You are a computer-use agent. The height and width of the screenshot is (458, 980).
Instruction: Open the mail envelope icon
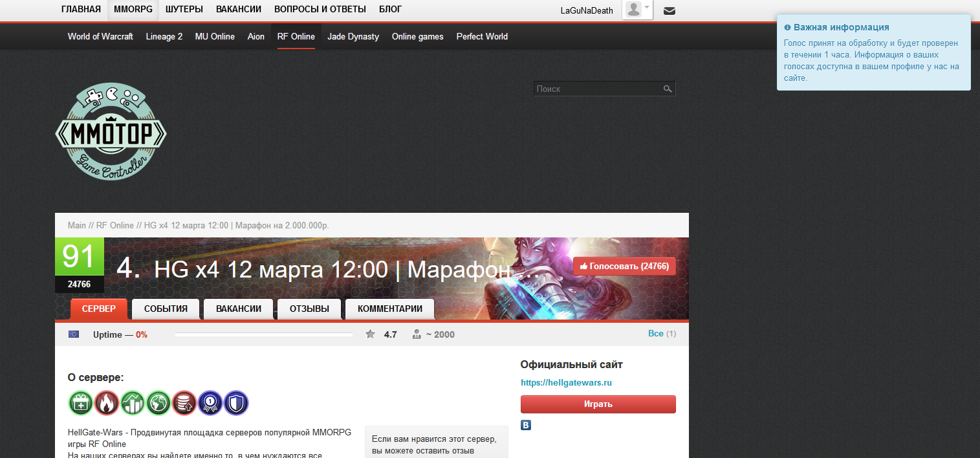(x=670, y=10)
